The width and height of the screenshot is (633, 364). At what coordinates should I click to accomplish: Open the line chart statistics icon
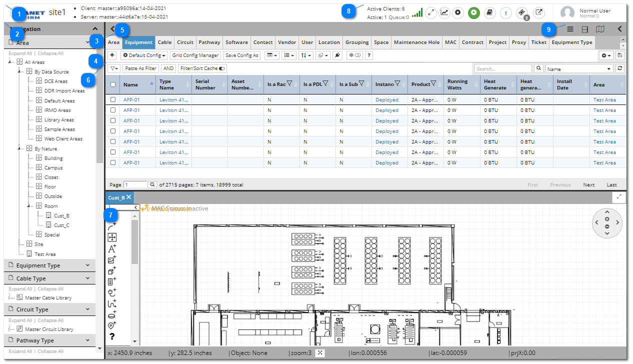tap(444, 13)
